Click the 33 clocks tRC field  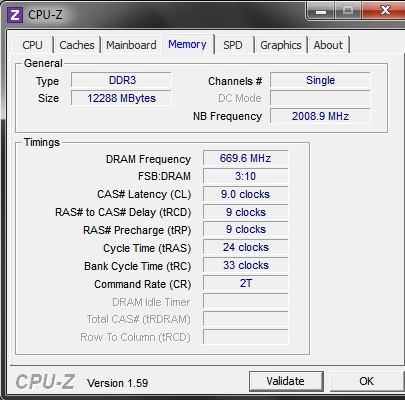pyautogui.click(x=246, y=265)
